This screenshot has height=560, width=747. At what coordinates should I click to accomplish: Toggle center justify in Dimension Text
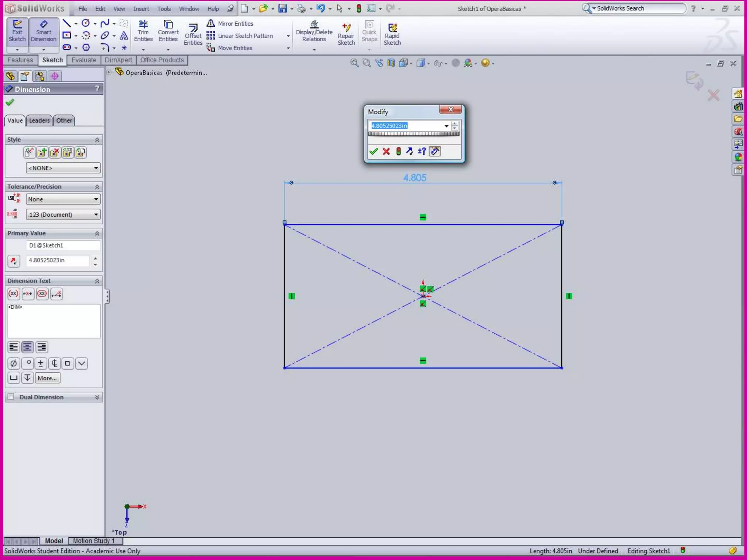(x=27, y=347)
